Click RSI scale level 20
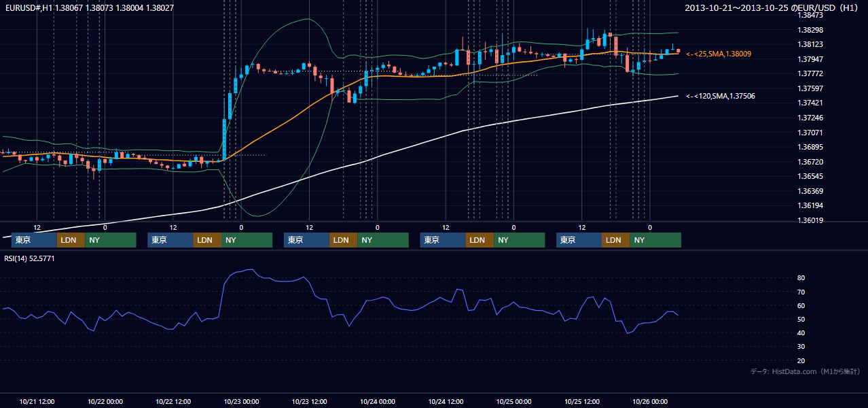Screen dimensions: 868x408 click(801, 360)
